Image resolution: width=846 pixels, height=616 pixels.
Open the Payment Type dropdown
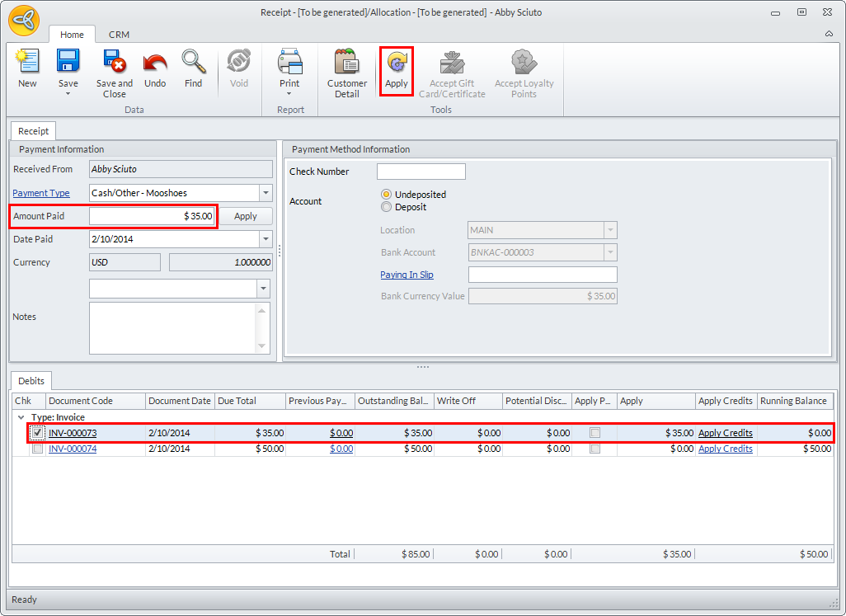pyautogui.click(x=266, y=193)
